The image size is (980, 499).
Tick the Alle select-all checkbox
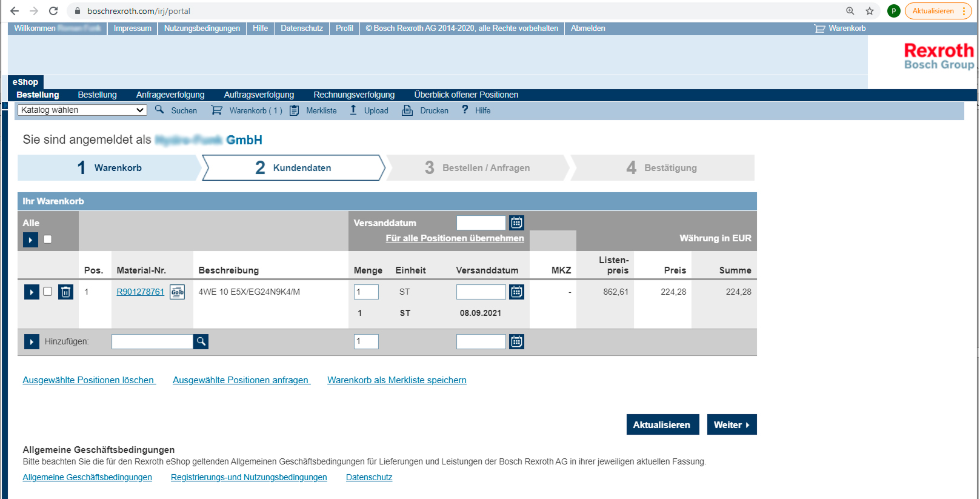tap(48, 239)
